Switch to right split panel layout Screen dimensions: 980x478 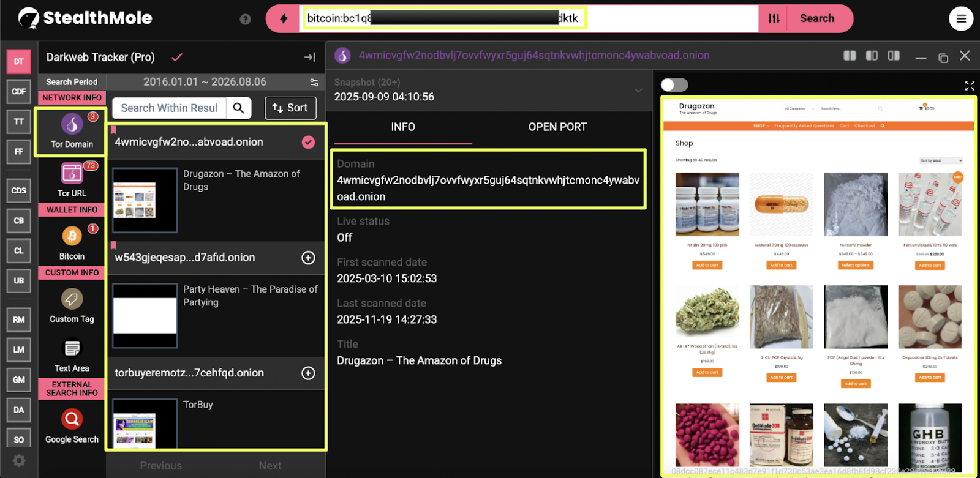(x=894, y=56)
